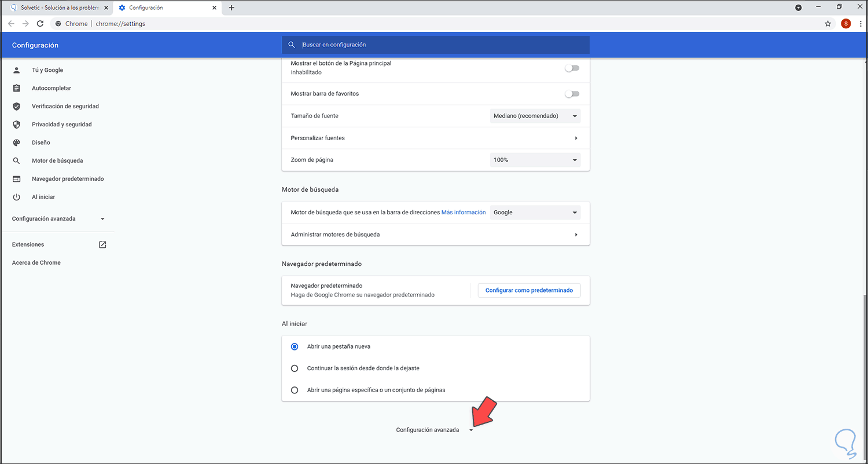Image resolution: width=868 pixels, height=464 pixels.
Task: Toggle Mostrar barra de favoritos switch
Action: pyautogui.click(x=572, y=94)
